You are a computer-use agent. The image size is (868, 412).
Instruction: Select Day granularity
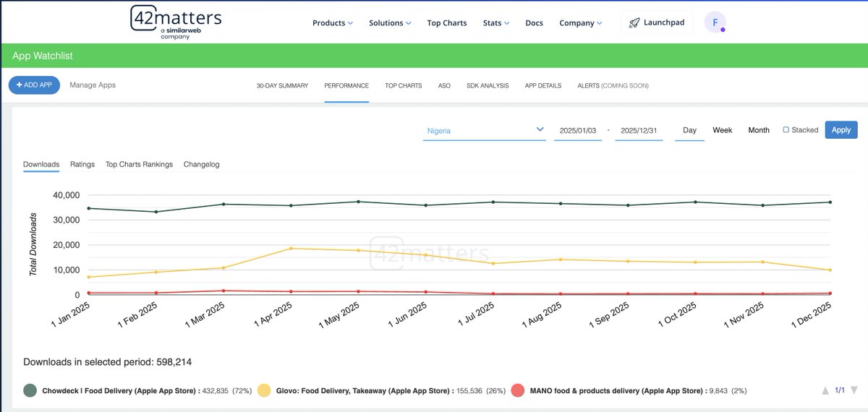pos(689,130)
